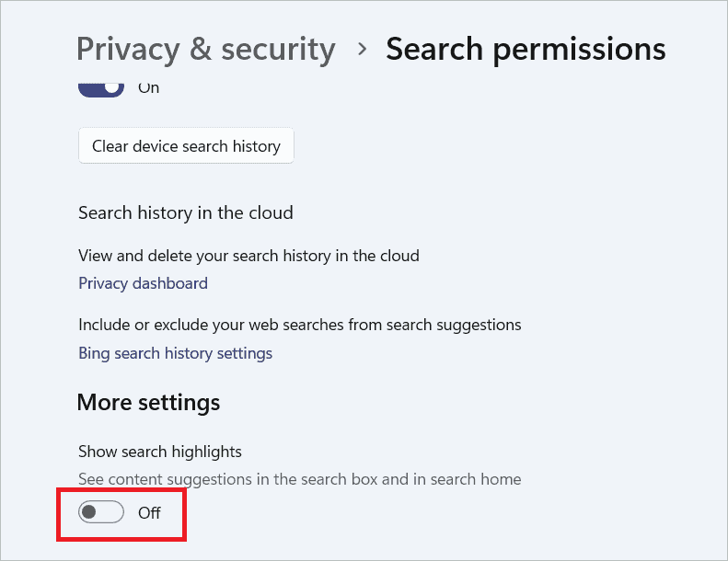Click the white knob of the On toggle

pyautogui.click(x=112, y=86)
